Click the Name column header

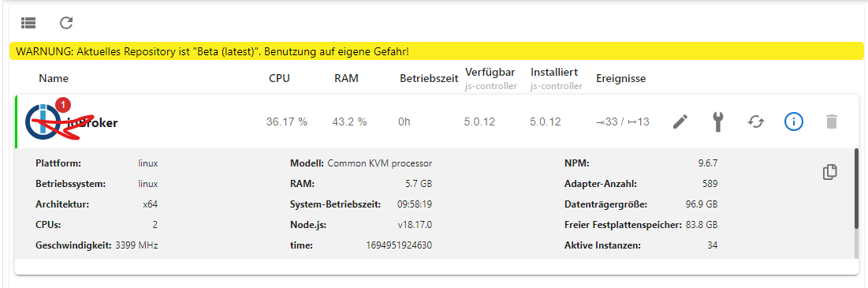tap(54, 79)
